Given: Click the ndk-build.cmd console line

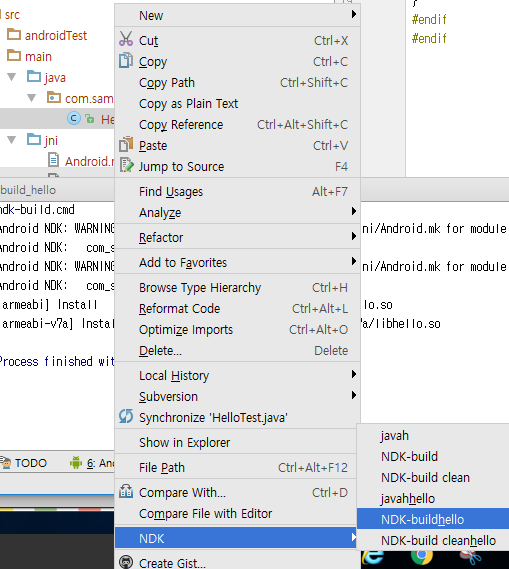Looking at the screenshot, I should 37,209.
